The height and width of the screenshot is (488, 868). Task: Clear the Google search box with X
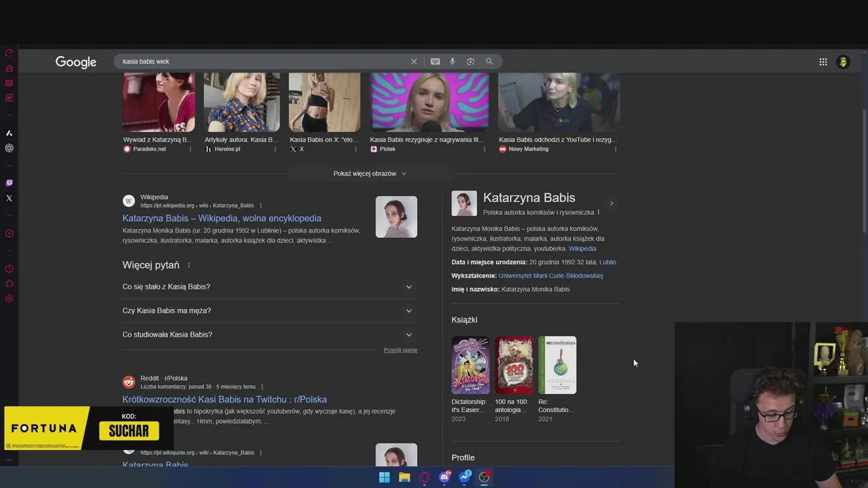point(414,61)
